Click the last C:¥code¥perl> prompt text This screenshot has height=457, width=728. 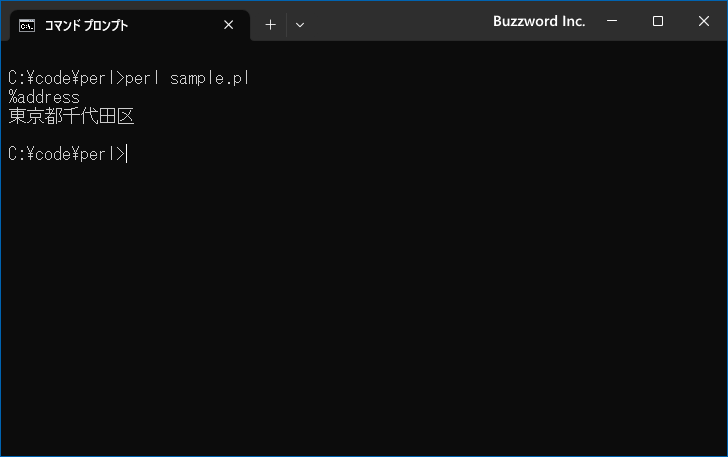pyautogui.click(x=66, y=154)
